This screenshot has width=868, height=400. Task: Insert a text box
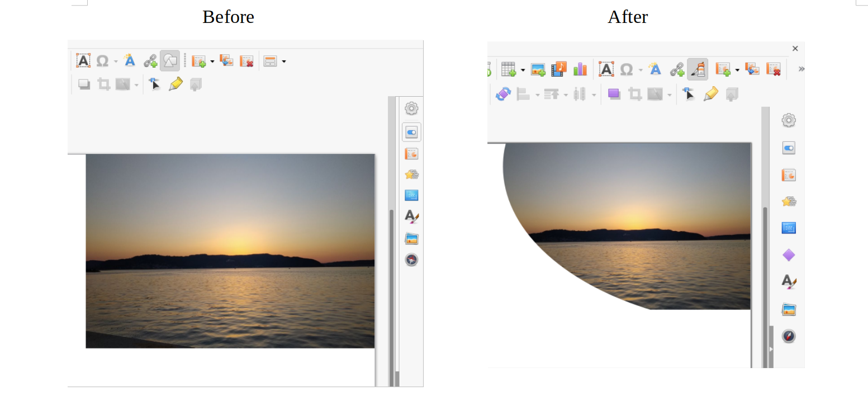coord(607,69)
